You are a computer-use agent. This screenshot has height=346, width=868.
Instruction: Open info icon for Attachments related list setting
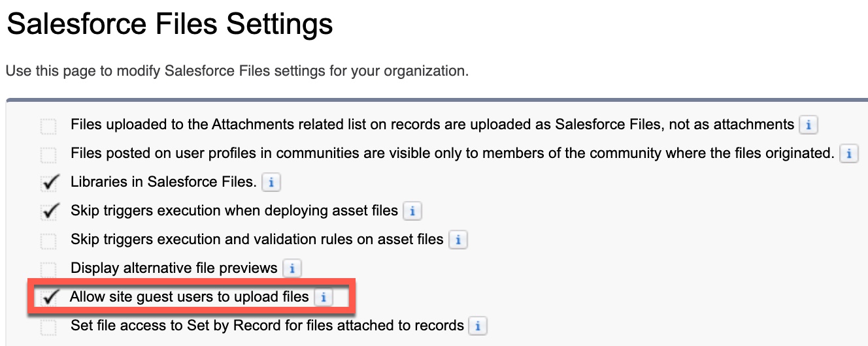[809, 125]
